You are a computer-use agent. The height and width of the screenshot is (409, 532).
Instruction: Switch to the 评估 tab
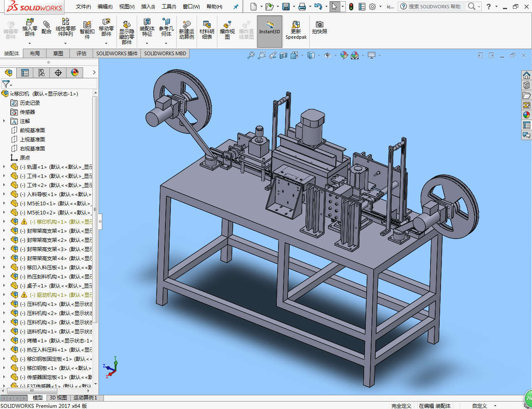[x=81, y=53]
